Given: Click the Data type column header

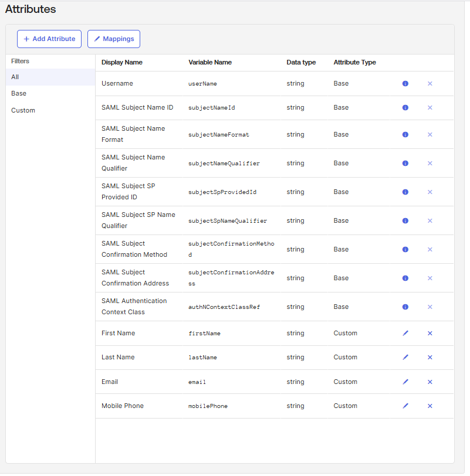Looking at the screenshot, I should (301, 62).
